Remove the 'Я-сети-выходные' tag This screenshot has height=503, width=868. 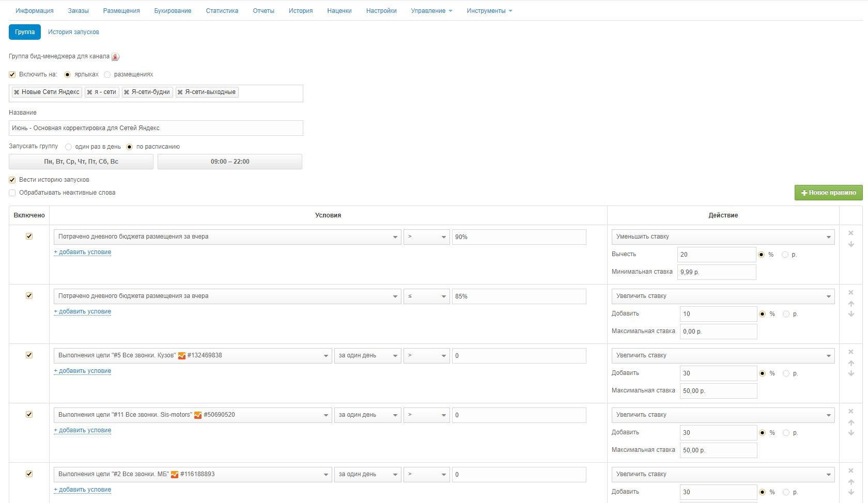point(180,92)
